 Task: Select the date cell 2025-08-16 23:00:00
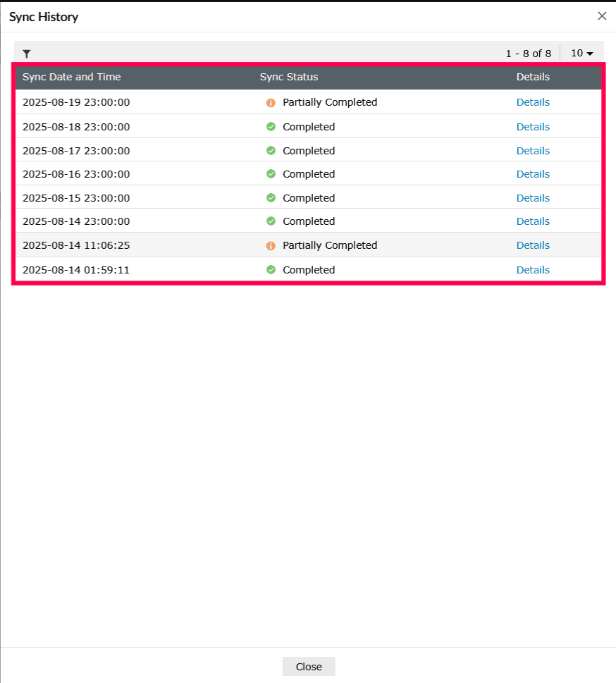coord(76,174)
